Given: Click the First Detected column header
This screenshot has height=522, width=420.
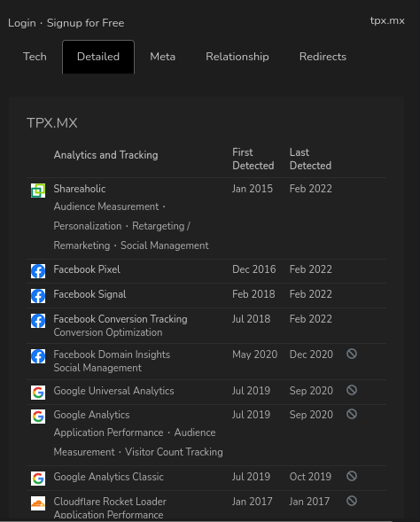Looking at the screenshot, I should tap(253, 160).
